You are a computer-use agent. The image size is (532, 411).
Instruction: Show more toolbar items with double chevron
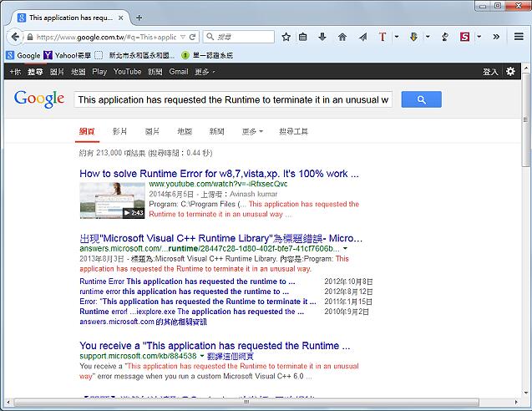point(496,37)
